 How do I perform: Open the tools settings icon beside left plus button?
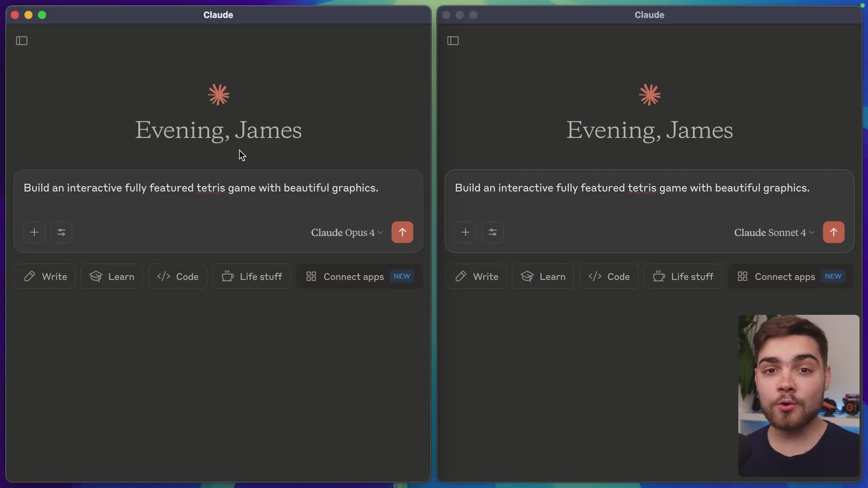61,232
